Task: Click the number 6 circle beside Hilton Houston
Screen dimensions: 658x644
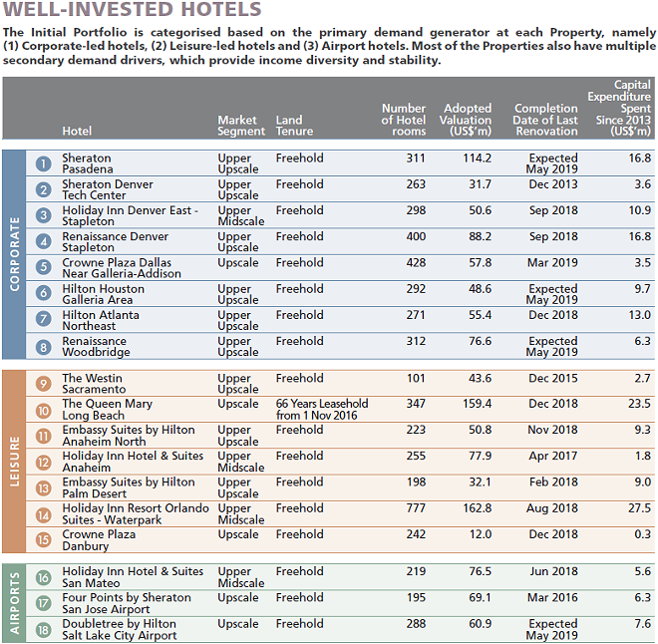Action: point(43,293)
